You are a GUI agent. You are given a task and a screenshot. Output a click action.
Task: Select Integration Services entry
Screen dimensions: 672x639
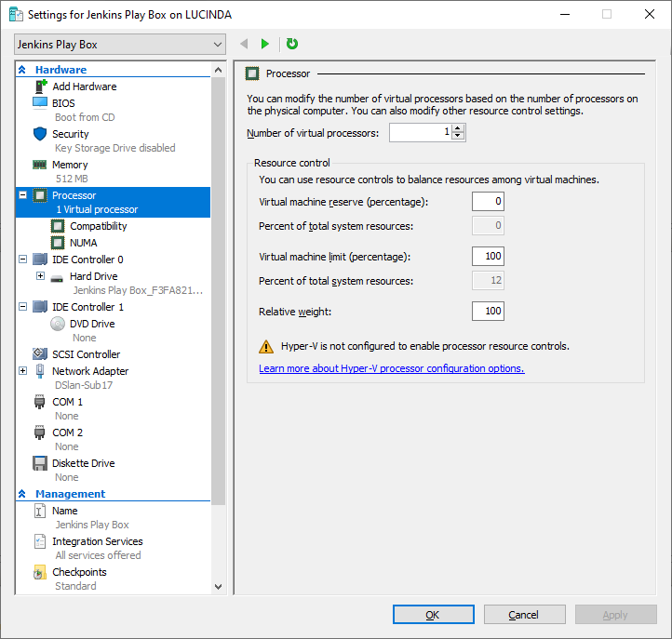[98, 541]
